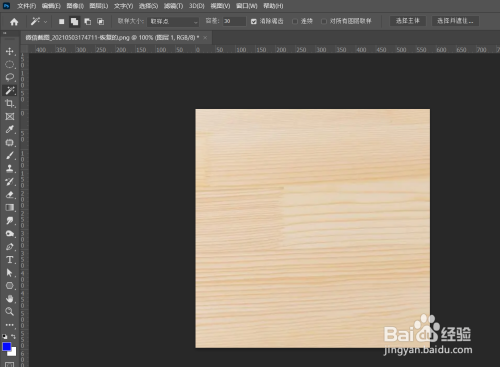The height and width of the screenshot is (367, 500).
Task: Open the 图像(I) menu
Action: [75, 6]
